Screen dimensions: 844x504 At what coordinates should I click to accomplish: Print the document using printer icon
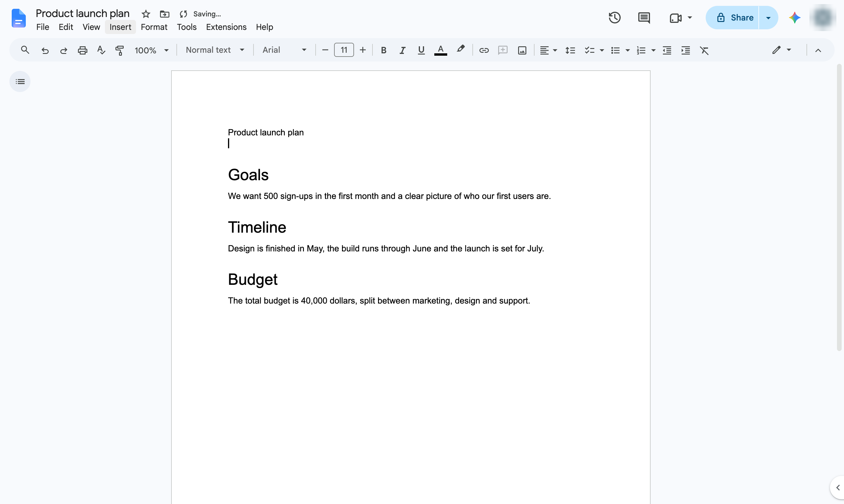tap(83, 50)
